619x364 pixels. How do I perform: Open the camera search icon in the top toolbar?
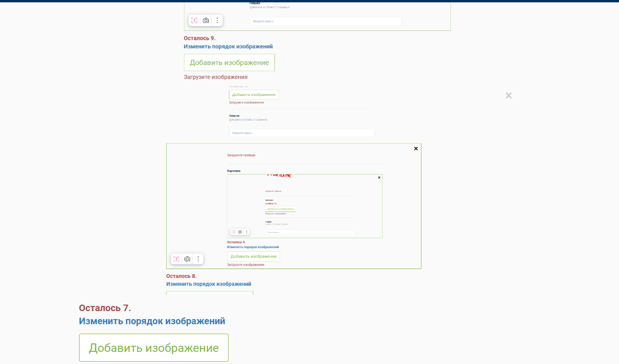click(x=206, y=20)
